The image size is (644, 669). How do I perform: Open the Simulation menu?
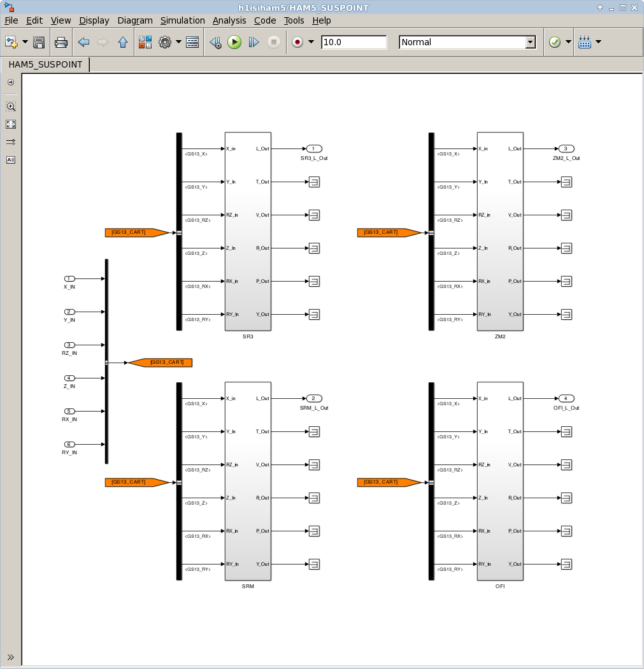(182, 20)
